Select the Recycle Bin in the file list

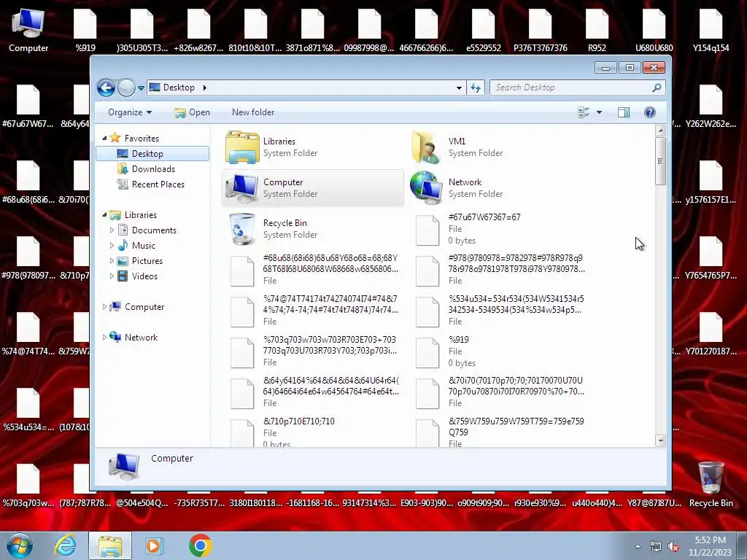pos(312,229)
